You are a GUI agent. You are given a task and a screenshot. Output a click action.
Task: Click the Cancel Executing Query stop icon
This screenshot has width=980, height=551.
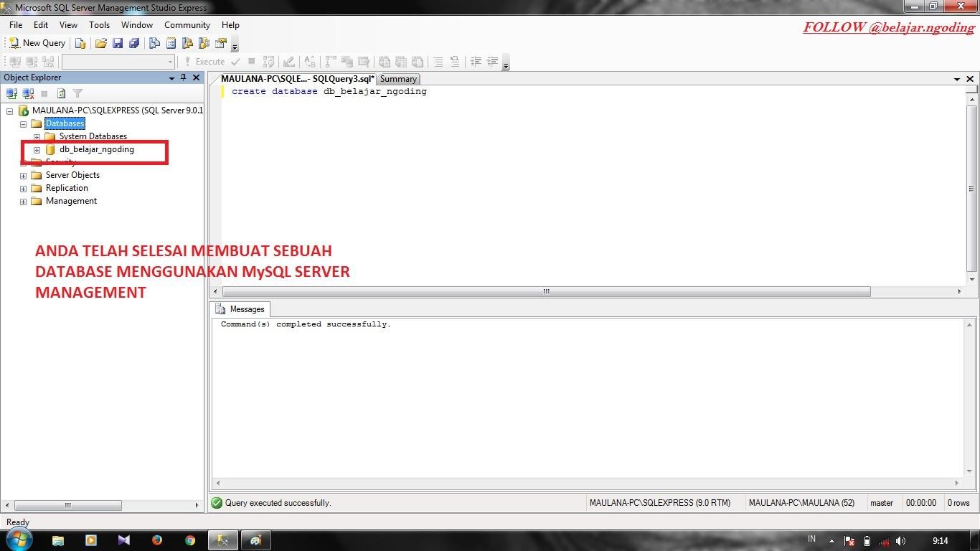click(251, 62)
